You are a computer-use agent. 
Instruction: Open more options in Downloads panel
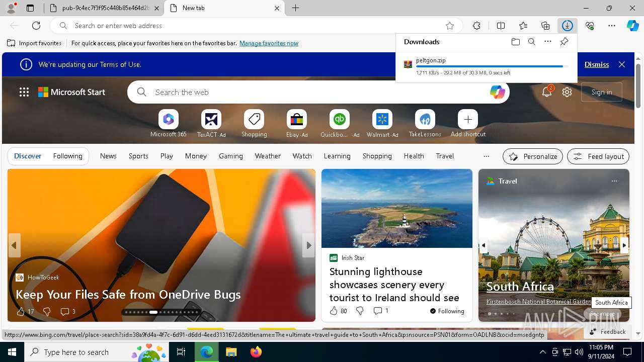[x=548, y=42]
